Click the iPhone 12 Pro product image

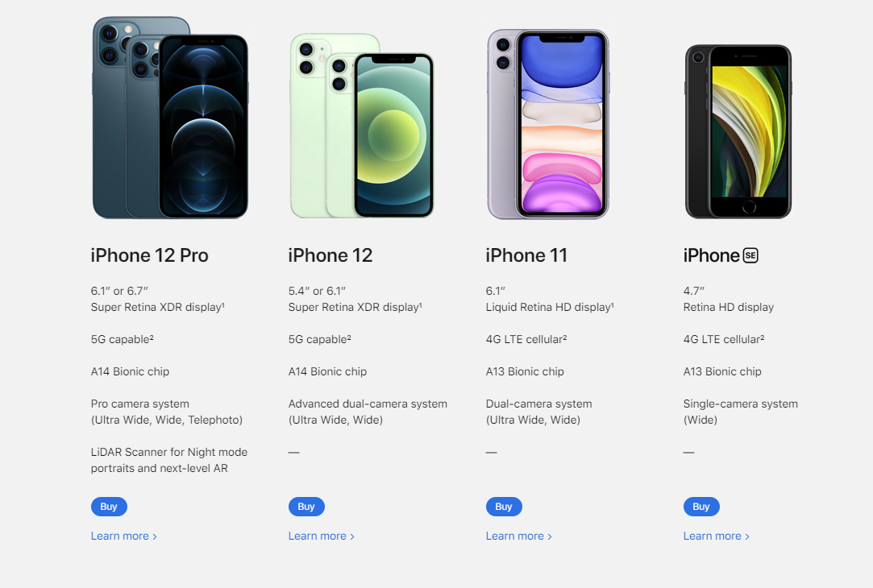pyautogui.click(x=170, y=118)
